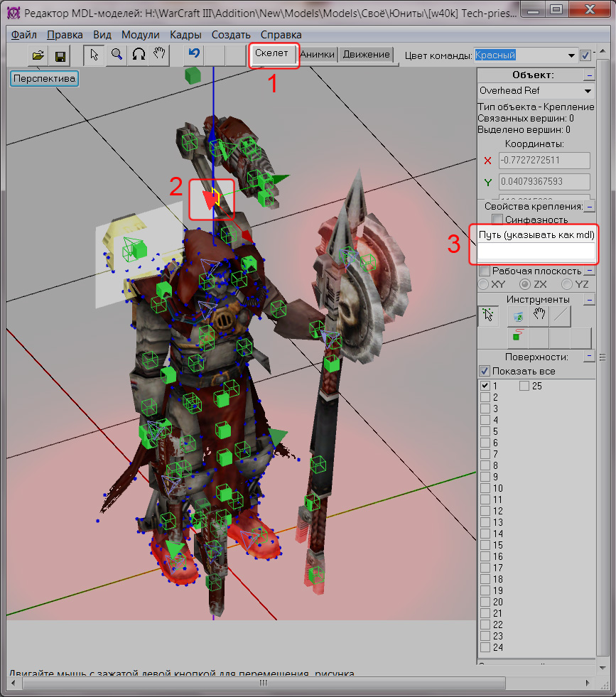
Task: Switch to the Анимки tab
Action: click(x=317, y=55)
